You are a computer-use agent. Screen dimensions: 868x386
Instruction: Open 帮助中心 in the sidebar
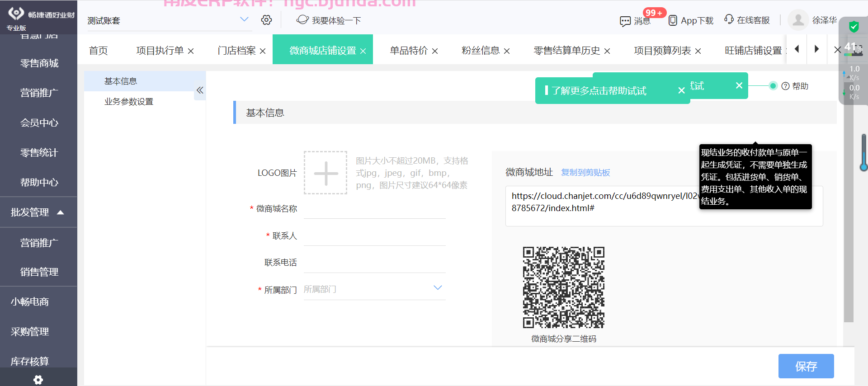pos(39,183)
